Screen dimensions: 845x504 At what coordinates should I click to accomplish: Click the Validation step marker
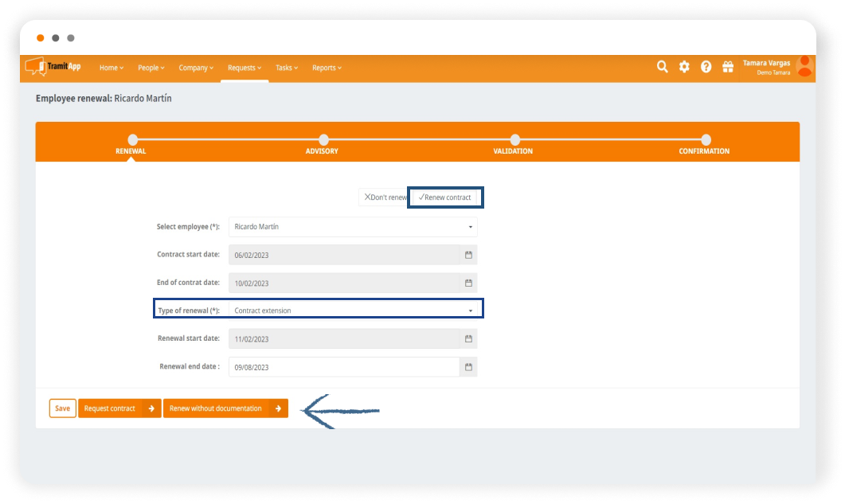(x=514, y=139)
